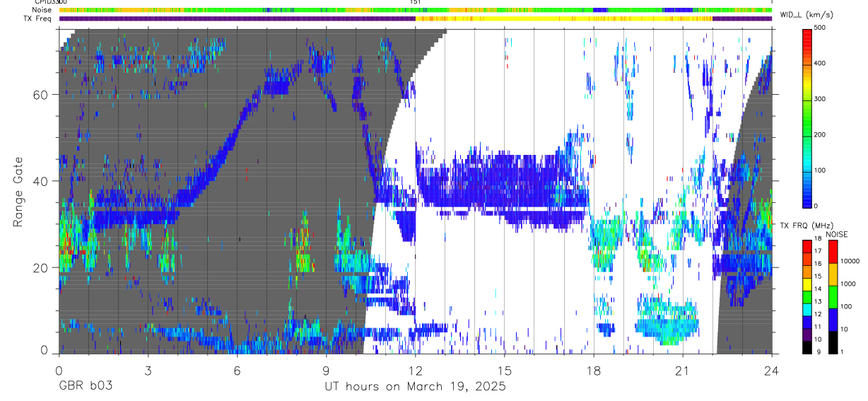The height and width of the screenshot is (401, 868).
Task: Click the x-axis tick label '6'
Action: coord(237,370)
